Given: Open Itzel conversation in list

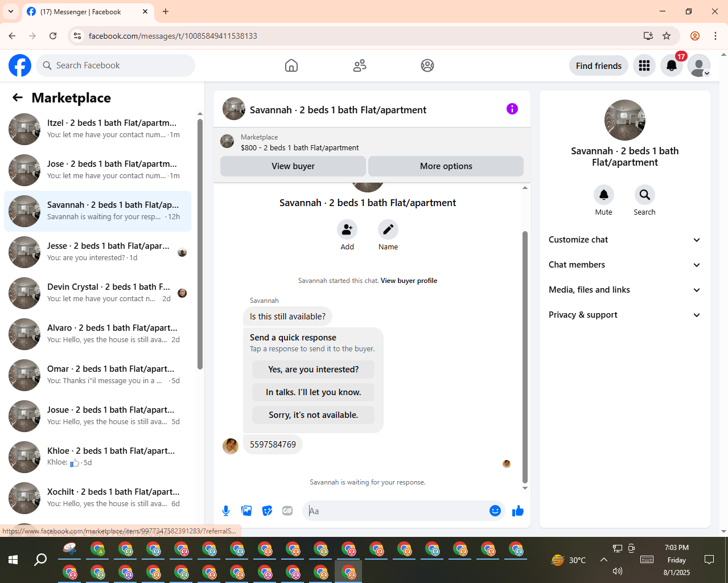Looking at the screenshot, I should [98, 129].
